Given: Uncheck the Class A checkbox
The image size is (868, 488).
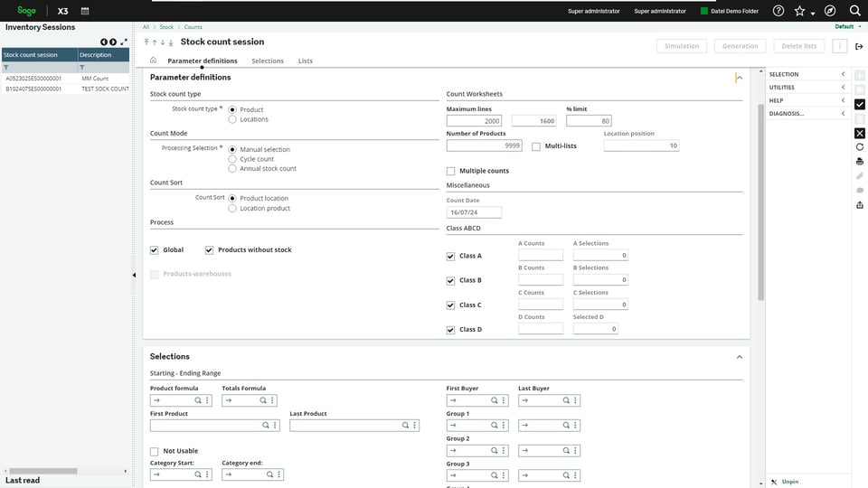Looking at the screenshot, I should [x=450, y=256].
